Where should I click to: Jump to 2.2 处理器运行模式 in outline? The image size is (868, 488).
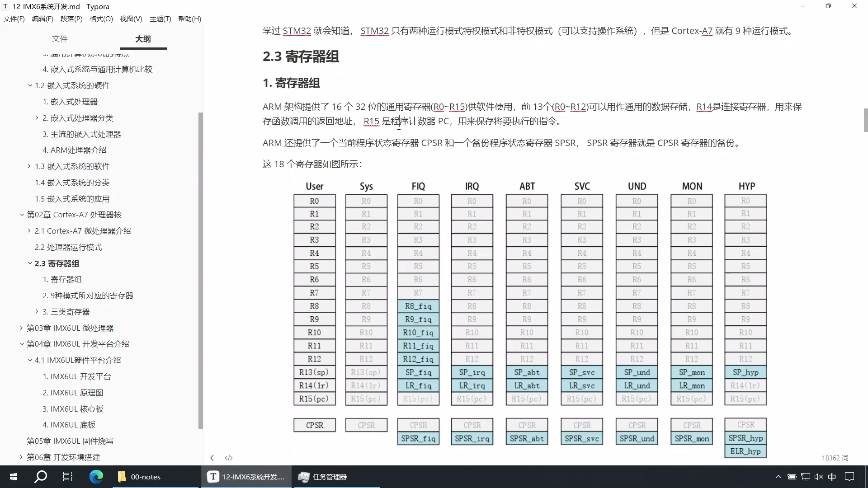[68, 247]
